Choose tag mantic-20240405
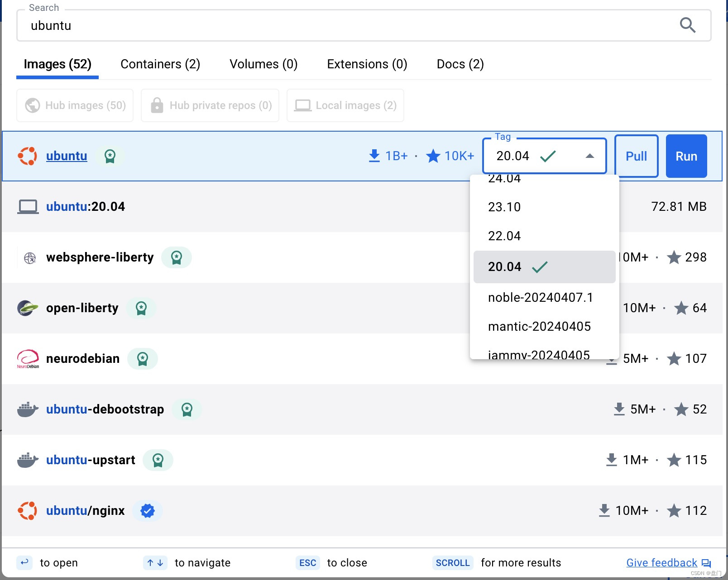Screen dimensions: 728x580 (x=545, y=326)
